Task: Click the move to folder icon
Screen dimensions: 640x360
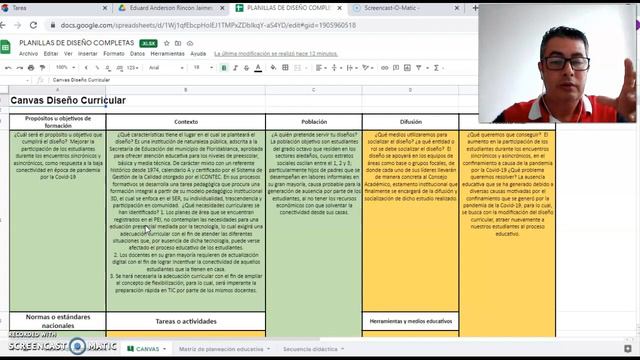Action: (x=178, y=43)
